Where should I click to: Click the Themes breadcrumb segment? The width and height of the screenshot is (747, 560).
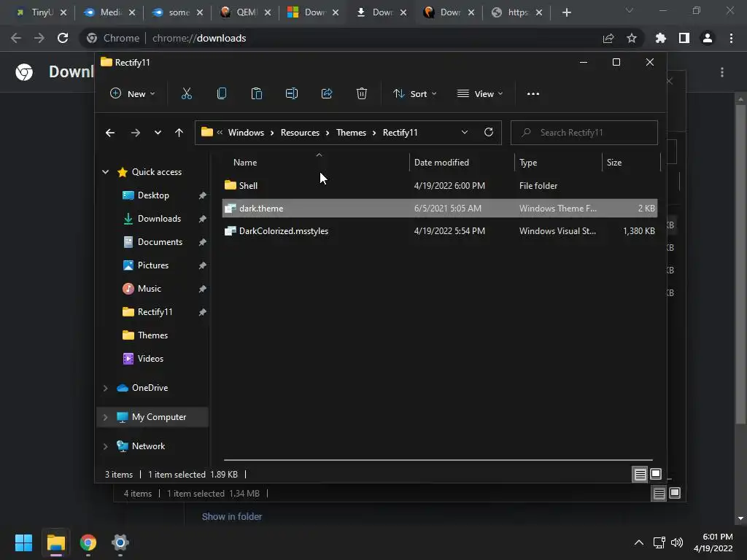(351, 133)
